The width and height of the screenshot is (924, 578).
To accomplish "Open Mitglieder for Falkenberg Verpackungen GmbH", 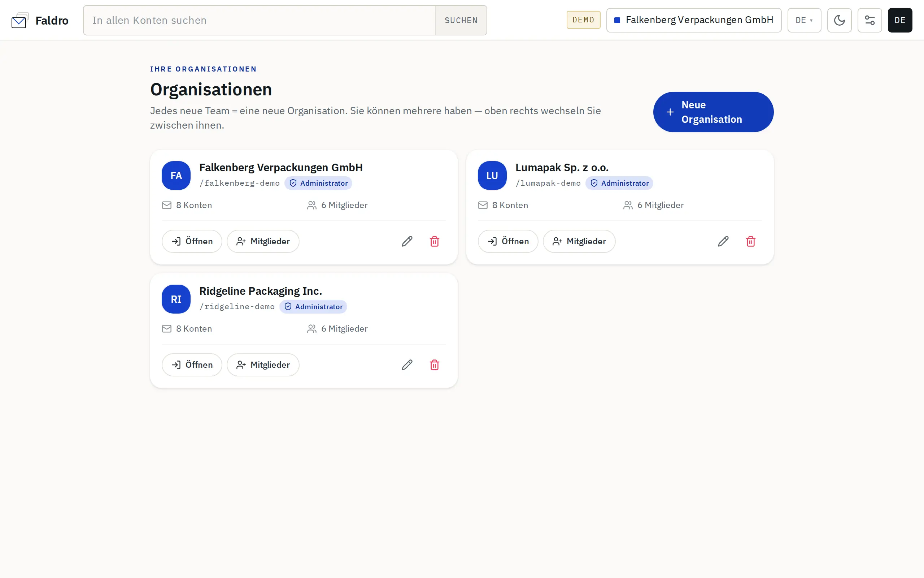I will click(x=263, y=241).
